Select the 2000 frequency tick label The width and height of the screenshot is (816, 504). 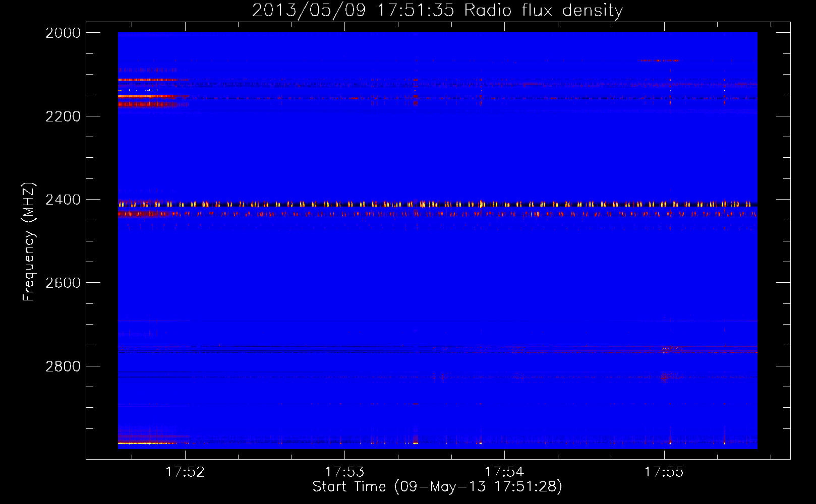[63, 33]
